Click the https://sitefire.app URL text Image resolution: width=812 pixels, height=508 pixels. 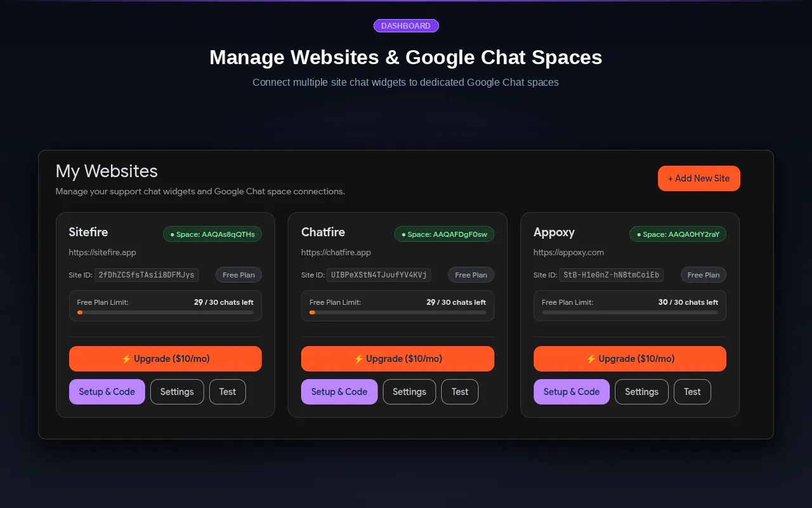(103, 253)
